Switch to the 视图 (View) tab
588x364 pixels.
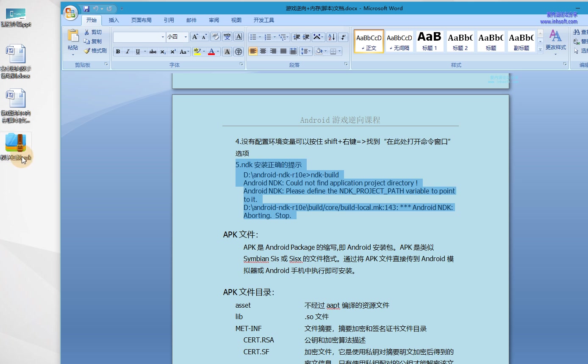coord(236,20)
